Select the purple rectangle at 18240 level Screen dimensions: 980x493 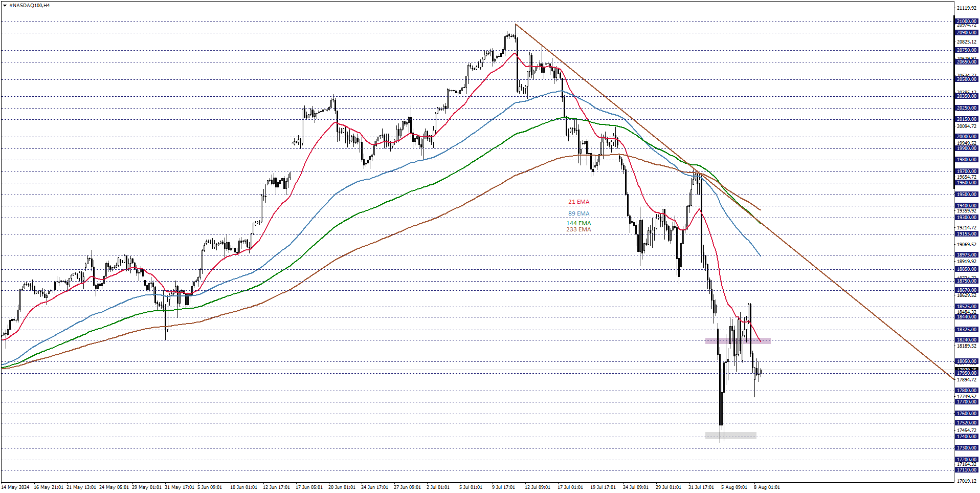click(738, 340)
